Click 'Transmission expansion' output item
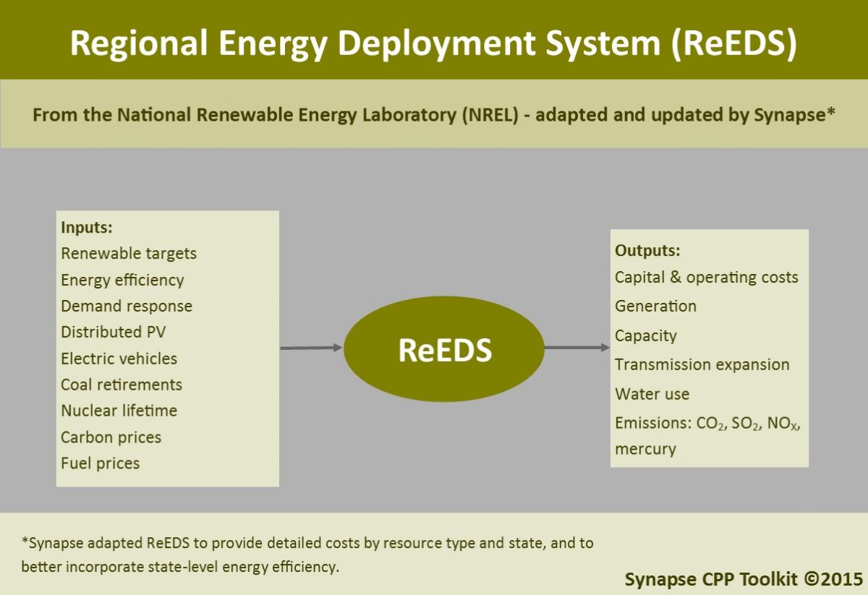The image size is (868, 595). pos(702,365)
